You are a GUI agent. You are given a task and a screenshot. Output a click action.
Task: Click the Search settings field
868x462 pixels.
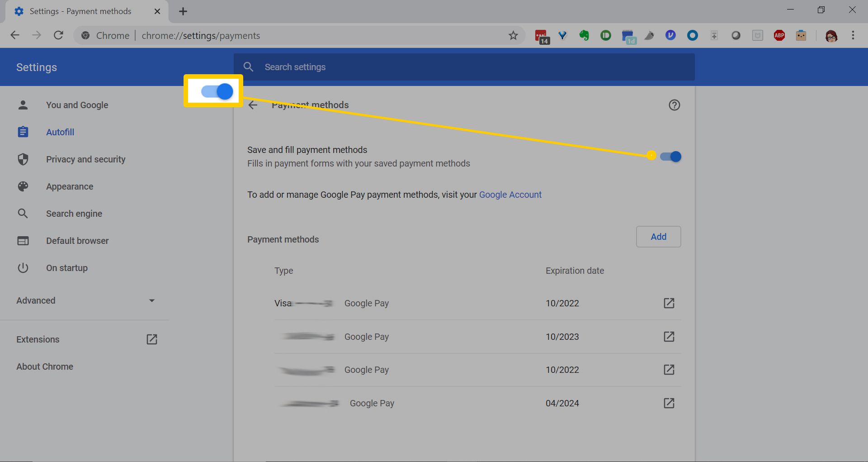(464, 67)
